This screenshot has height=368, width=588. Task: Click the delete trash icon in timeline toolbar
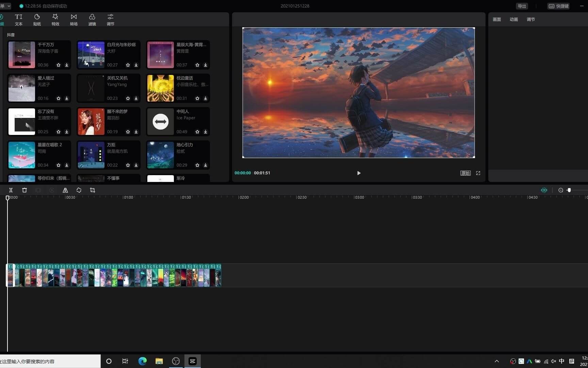pos(24,190)
